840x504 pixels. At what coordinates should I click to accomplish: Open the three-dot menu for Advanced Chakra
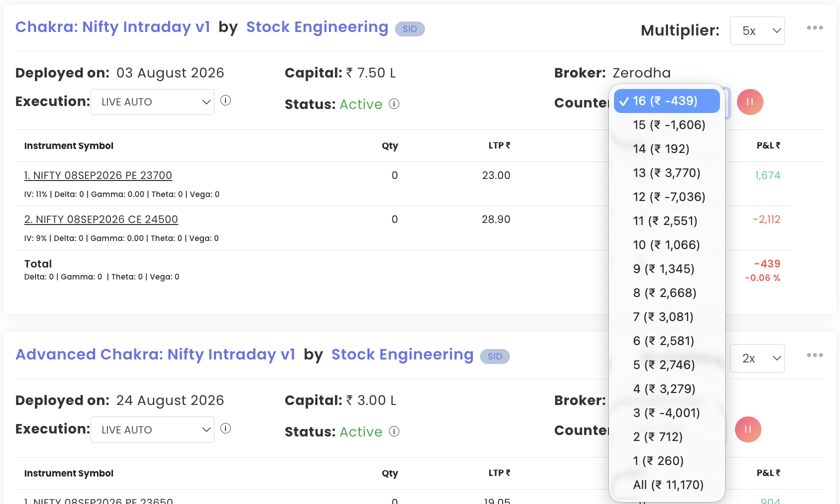coord(814,355)
